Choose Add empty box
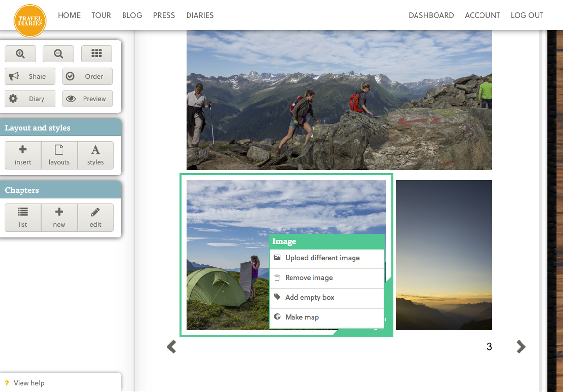 (327, 298)
